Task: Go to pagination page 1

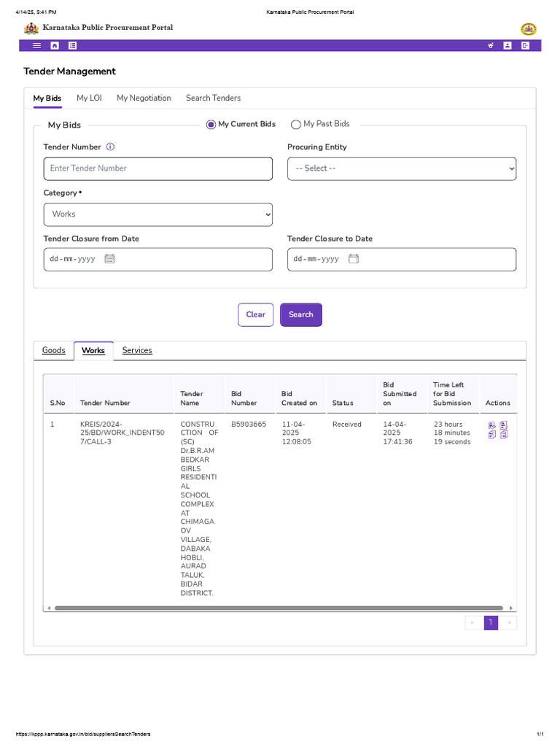Action: tap(491, 623)
